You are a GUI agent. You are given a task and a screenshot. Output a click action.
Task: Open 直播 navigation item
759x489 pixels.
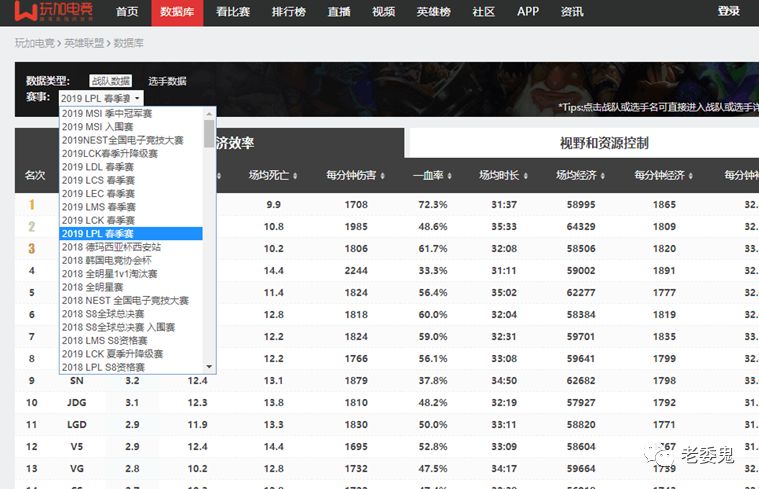click(339, 12)
